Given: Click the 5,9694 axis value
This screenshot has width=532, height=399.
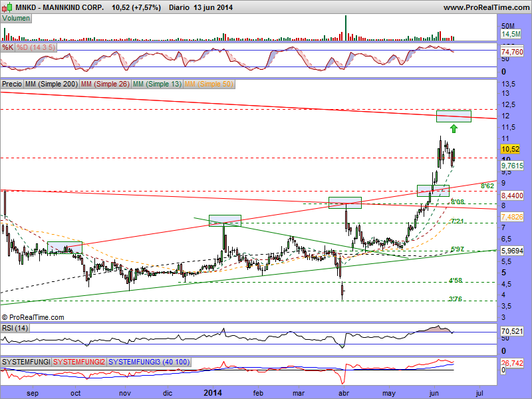Looking at the screenshot, I should pyautogui.click(x=512, y=251).
